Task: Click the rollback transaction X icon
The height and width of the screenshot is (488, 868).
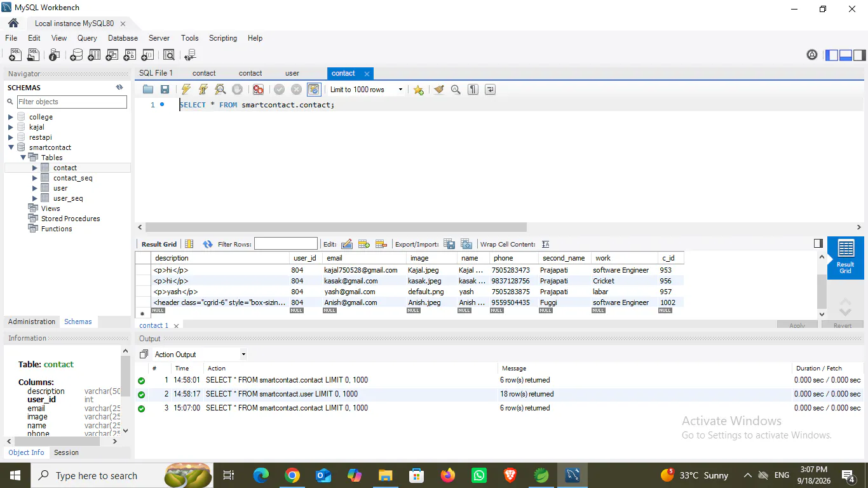Action: point(296,90)
